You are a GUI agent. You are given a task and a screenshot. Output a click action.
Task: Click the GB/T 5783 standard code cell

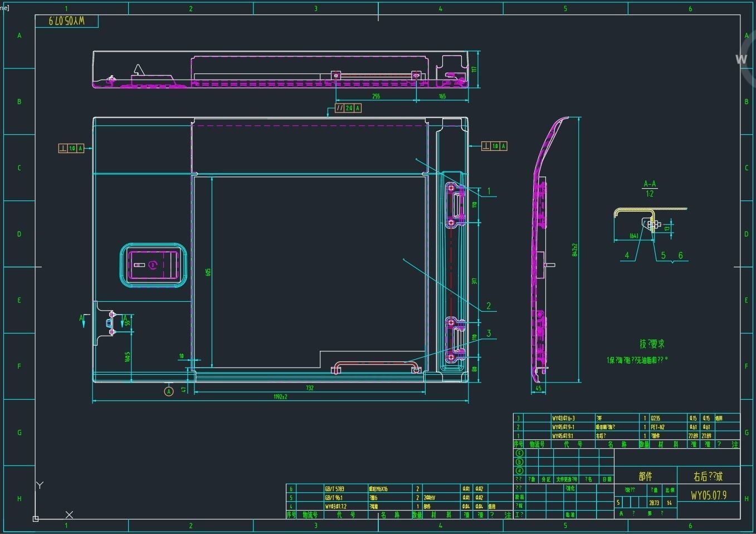334,489
